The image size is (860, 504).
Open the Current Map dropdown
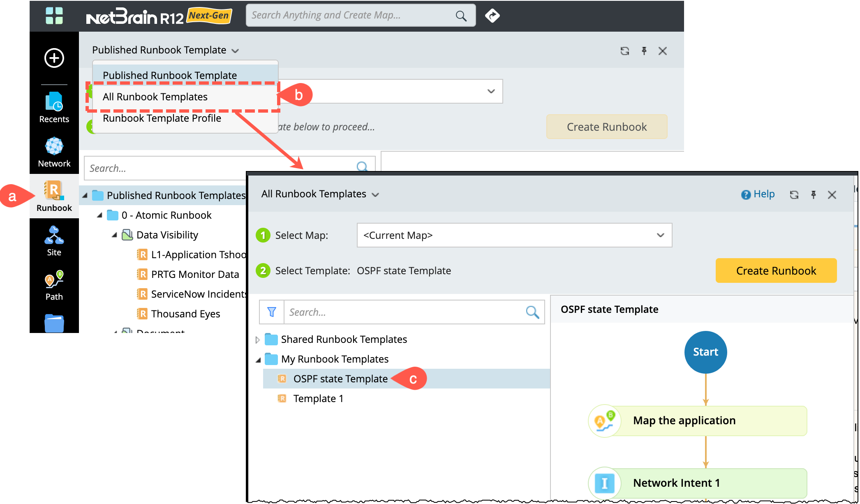[514, 235]
